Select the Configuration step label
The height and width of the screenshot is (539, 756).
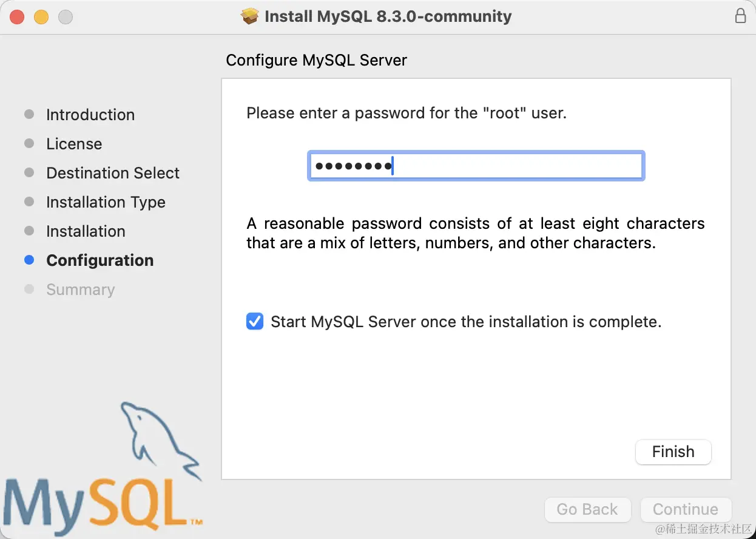pos(100,260)
